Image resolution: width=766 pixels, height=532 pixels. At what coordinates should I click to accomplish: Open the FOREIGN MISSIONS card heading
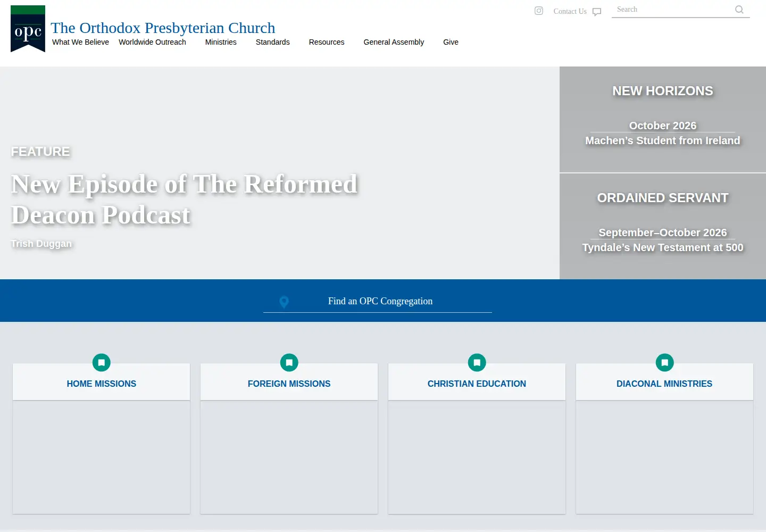(289, 384)
